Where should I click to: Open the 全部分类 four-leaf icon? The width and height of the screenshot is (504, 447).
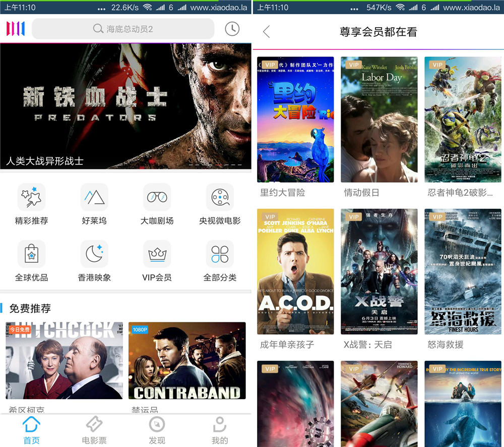(220, 254)
